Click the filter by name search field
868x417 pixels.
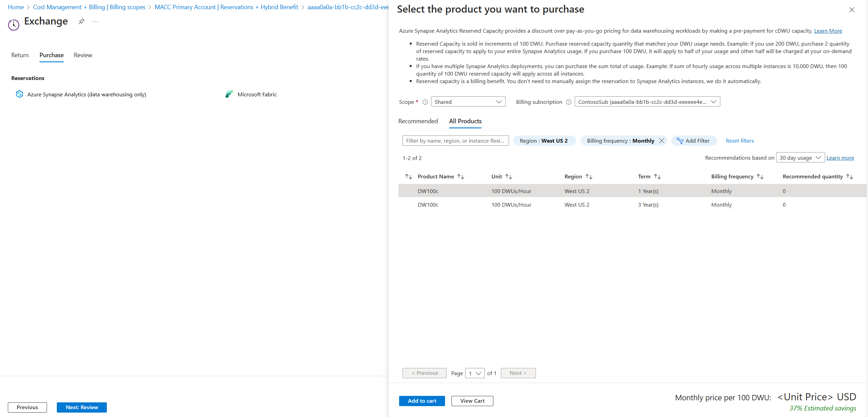click(x=455, y=141)
